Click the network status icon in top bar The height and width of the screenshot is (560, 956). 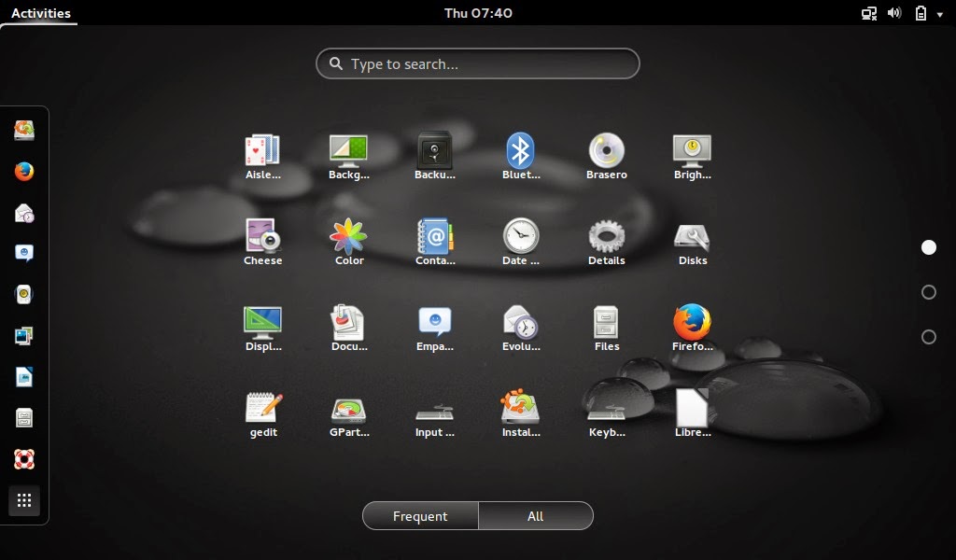pos(869,13)
